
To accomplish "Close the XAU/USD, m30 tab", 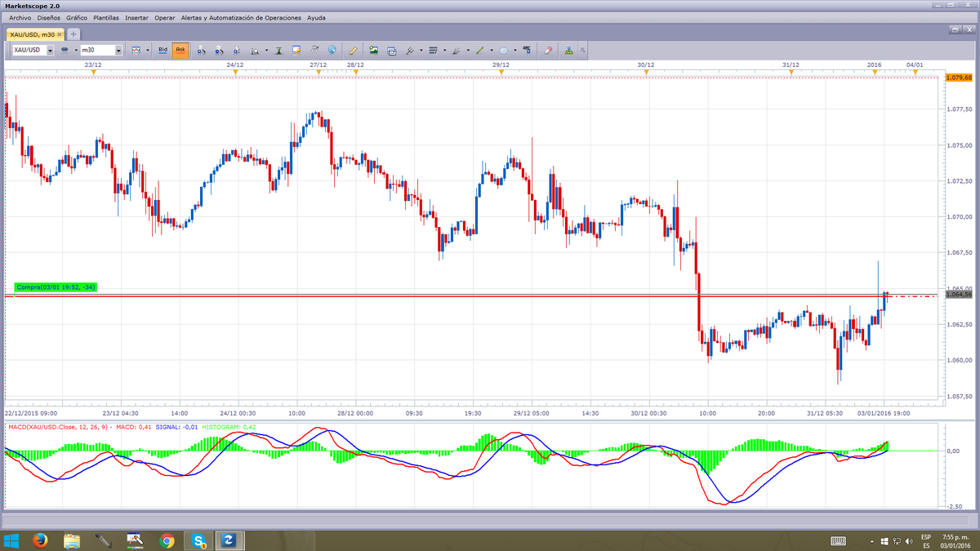I will click(60, 34).
